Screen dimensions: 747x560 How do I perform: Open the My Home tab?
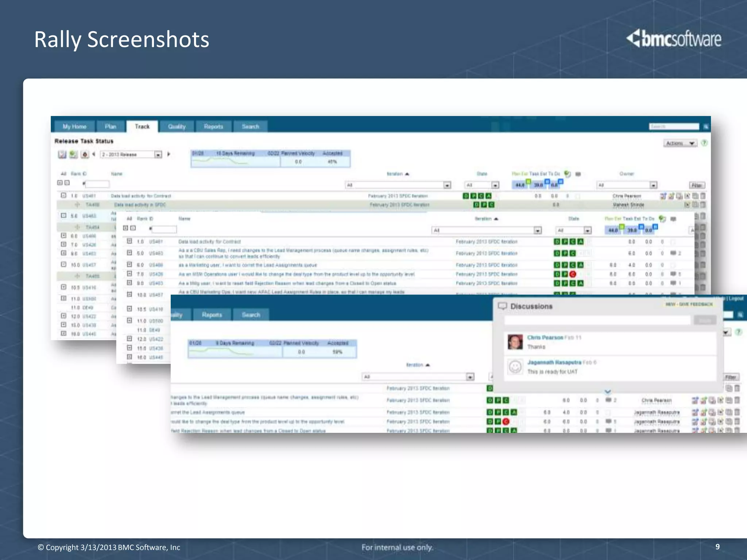[x=74, y=127]
